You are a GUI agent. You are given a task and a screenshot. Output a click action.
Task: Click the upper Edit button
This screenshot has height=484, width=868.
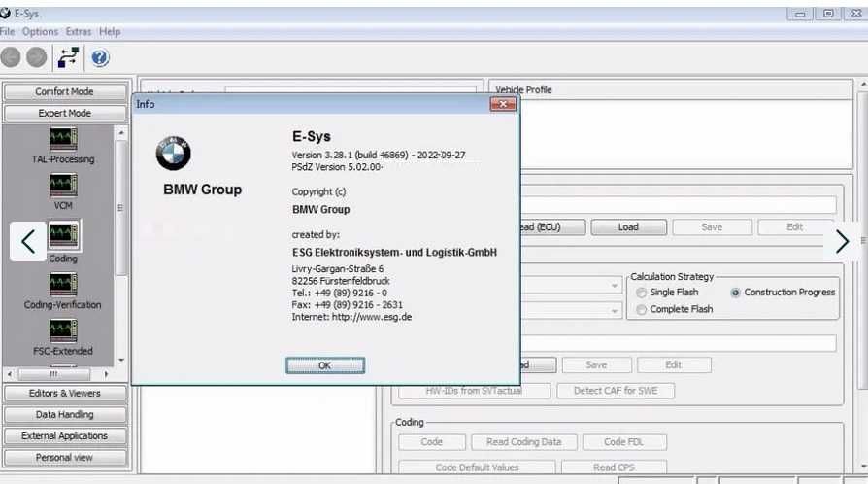795,227
